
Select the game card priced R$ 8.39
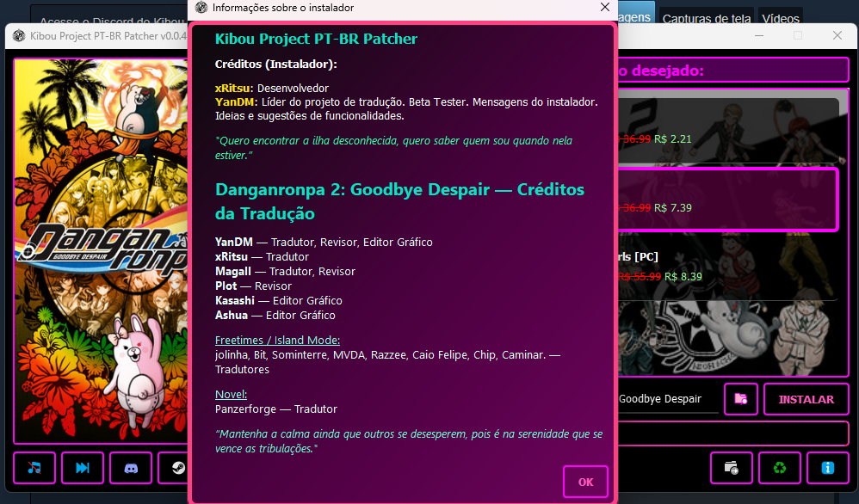729,267
